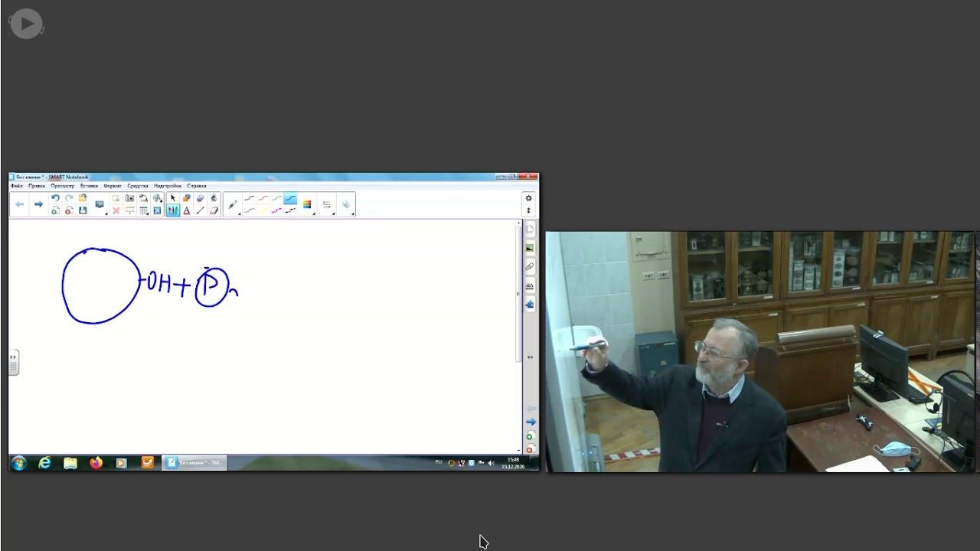This screenshot has width=980, height=551.
Task: Pick the Eraser tool
Action: (x=214, y=210)
